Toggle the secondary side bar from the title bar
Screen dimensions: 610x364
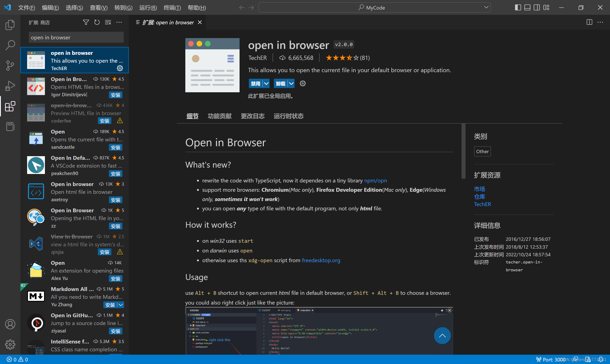tap(537, 8)
